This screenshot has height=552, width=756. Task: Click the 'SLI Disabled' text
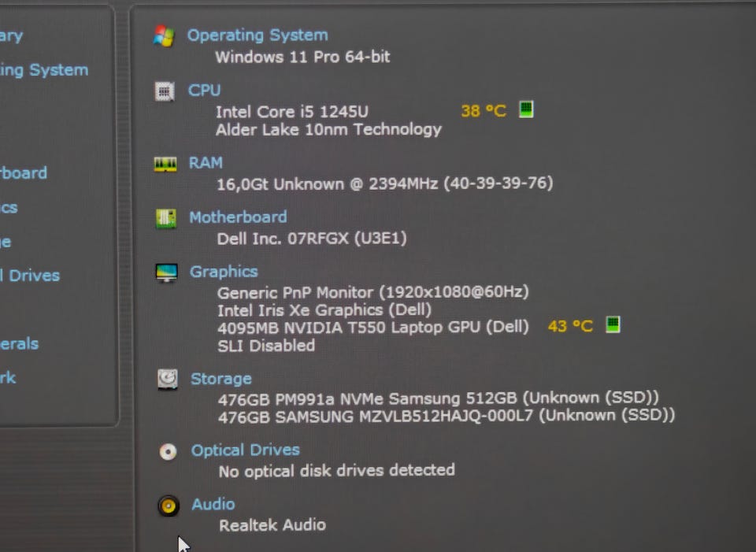266,346
